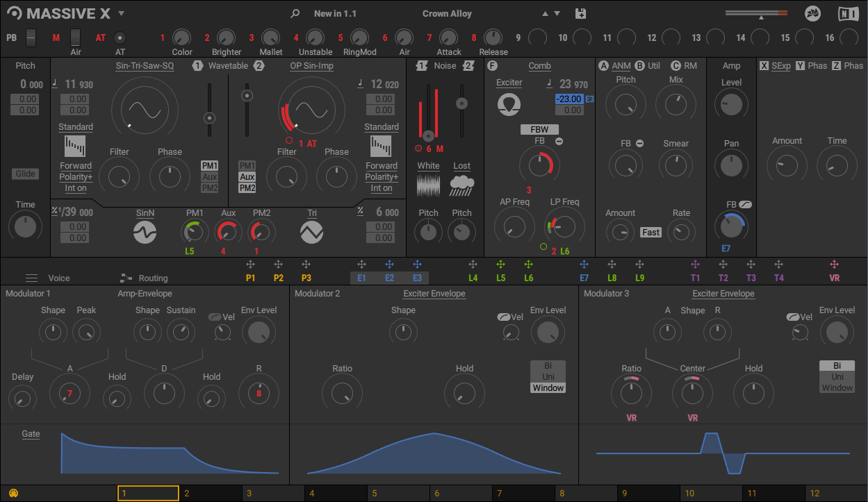Click the Glide button under Pitch
Image resolution: width=868 pixels, height=502 pixels.
click(x=25, y=174)
